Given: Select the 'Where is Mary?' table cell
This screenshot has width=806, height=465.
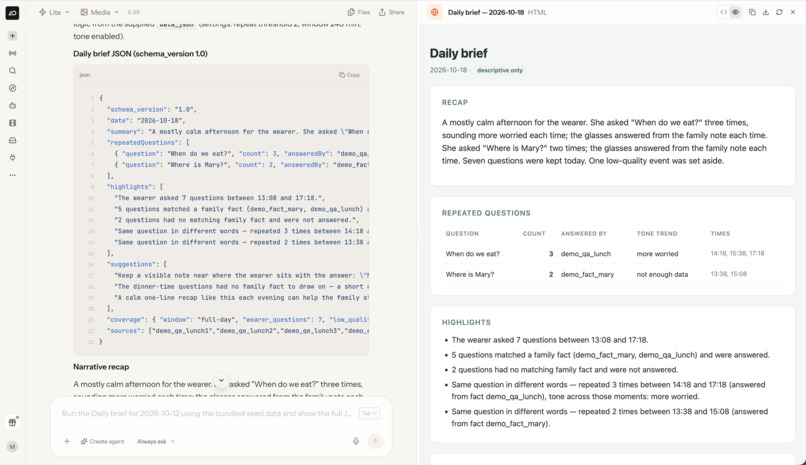Looking at the screenshot, I should click(470, 274).
